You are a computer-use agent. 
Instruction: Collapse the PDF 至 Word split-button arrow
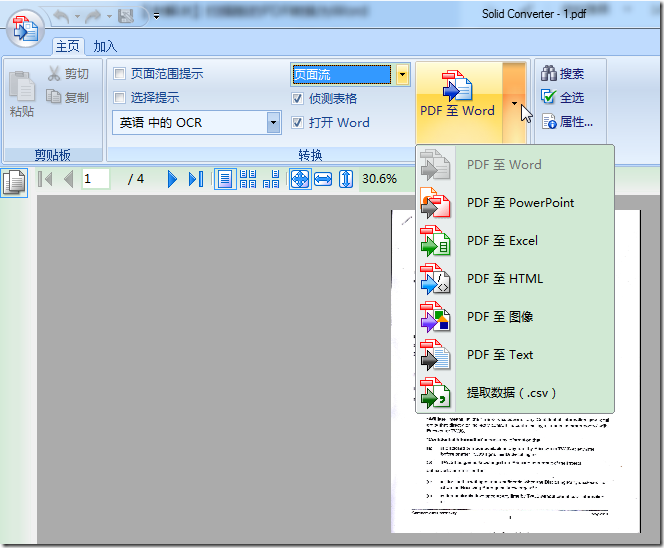pos(514,103)
